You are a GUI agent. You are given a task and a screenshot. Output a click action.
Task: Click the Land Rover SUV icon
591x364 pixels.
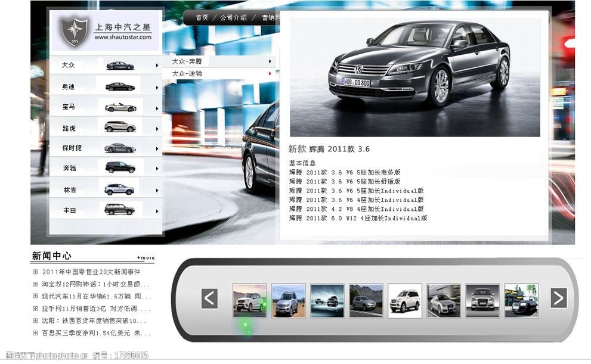coord(121,126)
